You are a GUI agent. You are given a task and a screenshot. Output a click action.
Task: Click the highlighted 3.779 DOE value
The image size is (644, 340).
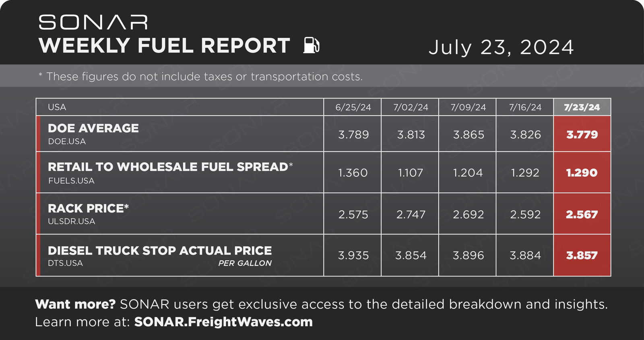[582, 134]
